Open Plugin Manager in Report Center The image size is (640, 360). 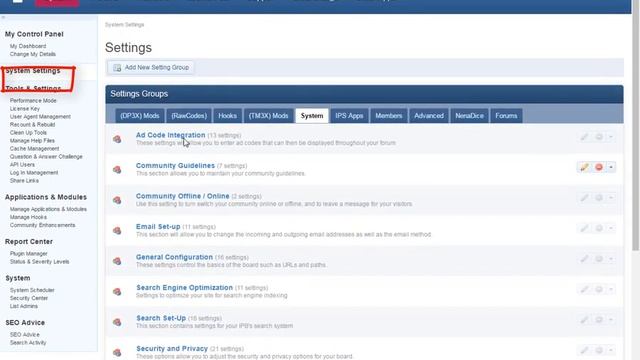pos(29,254)
